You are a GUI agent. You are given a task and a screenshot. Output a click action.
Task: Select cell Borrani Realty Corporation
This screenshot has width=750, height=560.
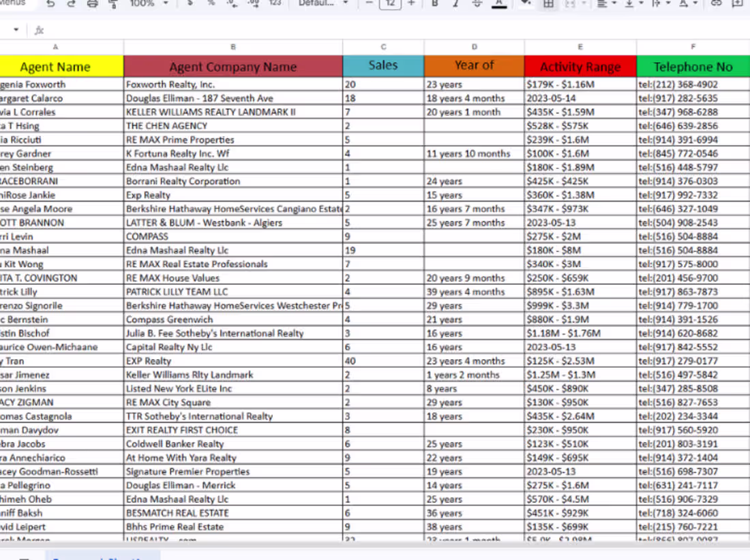(233, 181)
